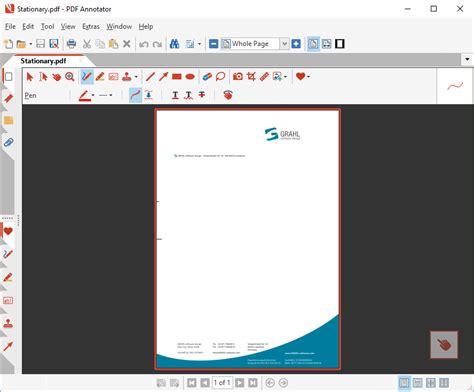
Task: Toggle the Pen freehand smoothing mode
Action: (135, 95)
